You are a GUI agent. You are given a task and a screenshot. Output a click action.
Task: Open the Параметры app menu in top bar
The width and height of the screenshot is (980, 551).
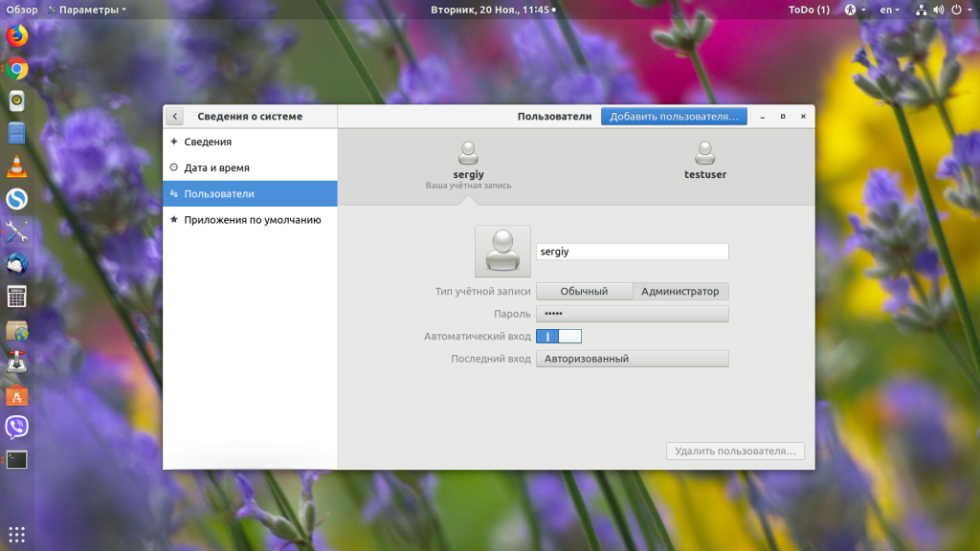coord(87,10)
